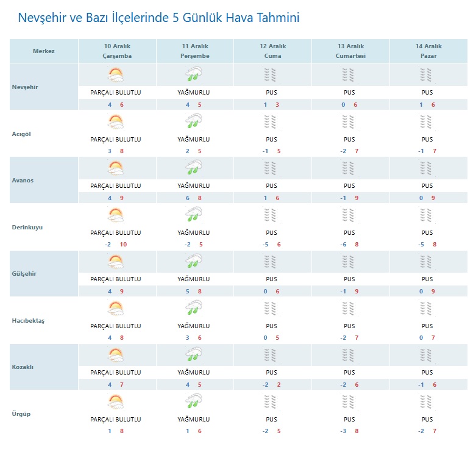This screenshot has width=476, height=452.
Task: Select the 10 Aralık Çarşamba column header
Action: pos(117,51)
